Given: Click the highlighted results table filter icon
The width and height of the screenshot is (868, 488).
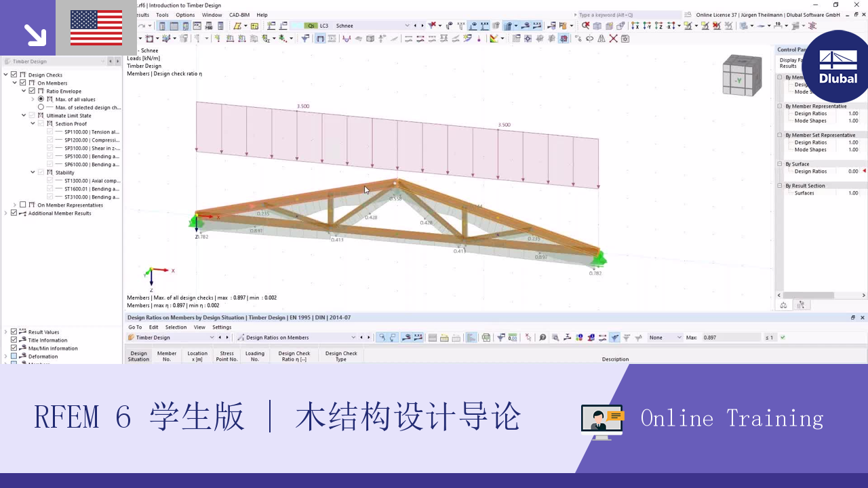Looking at the screenshot, I should click(614, 338).
